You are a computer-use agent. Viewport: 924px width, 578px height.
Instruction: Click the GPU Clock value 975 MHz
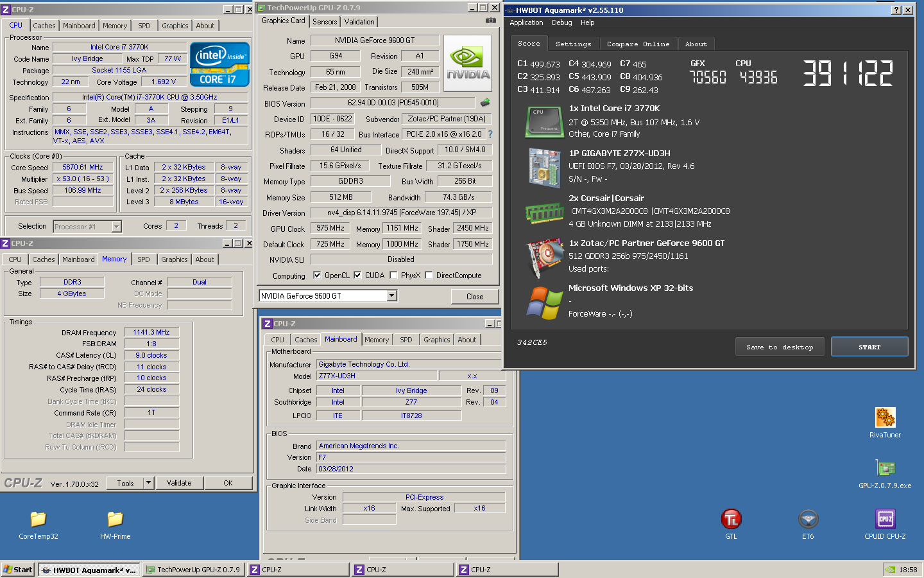point(330,228)
